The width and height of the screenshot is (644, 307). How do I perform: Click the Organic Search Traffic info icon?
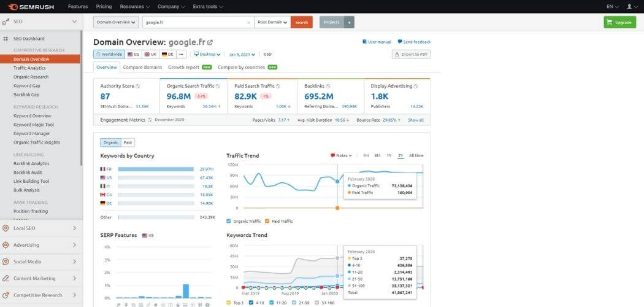[218, 87]
